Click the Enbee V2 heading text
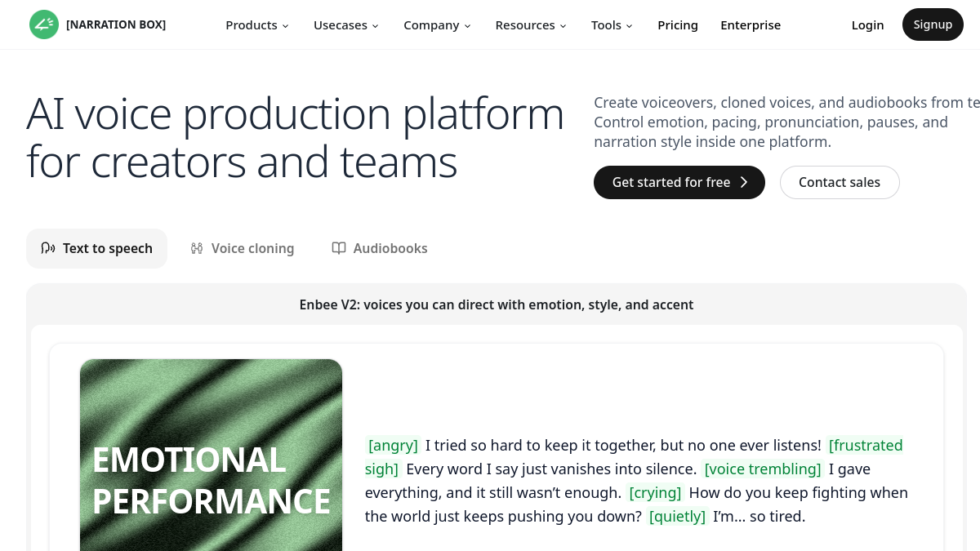The image size is (980, 551). tap(497, 304)
